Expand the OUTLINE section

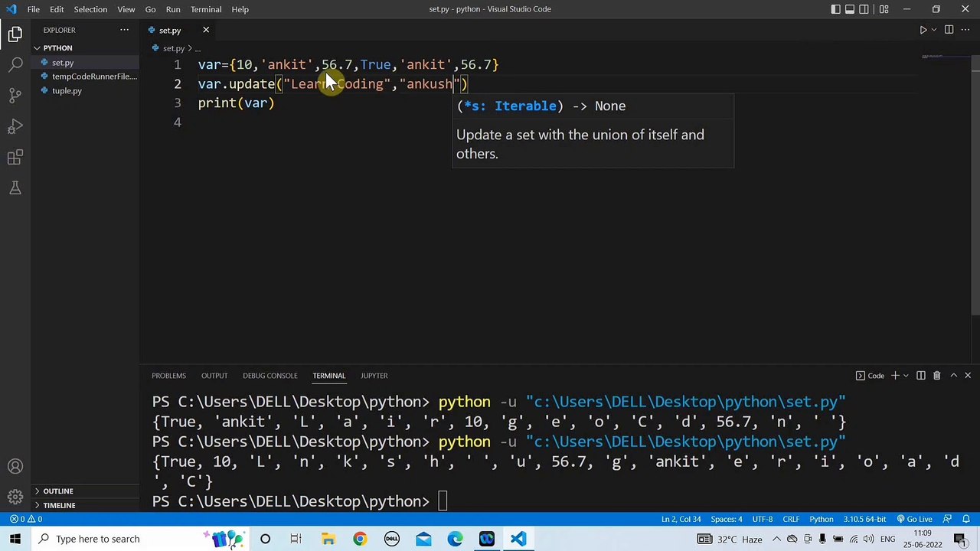[x=58, y=491]
